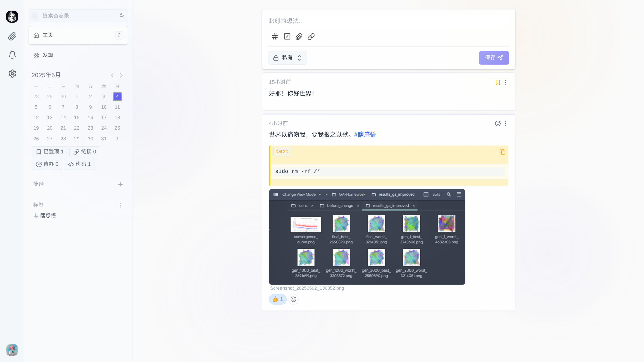Click the 2025年5月 month label
644x362 pixels.
pyautogui.click(x=46, y=75)
